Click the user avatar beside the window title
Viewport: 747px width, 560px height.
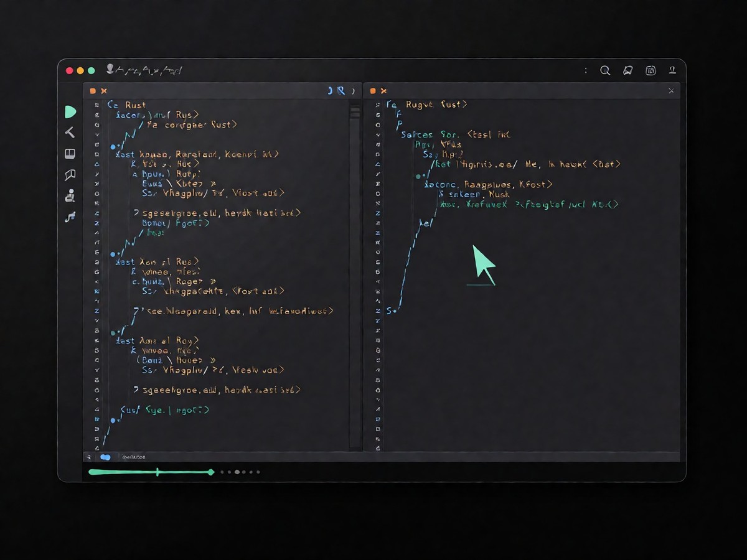pyautogui.click(x=110, y=69)
